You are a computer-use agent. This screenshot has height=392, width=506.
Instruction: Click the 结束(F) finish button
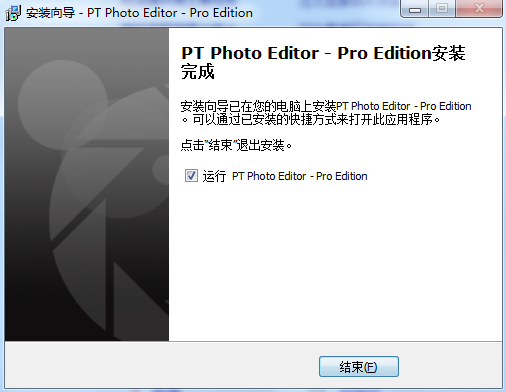click(x=359, y=367)
